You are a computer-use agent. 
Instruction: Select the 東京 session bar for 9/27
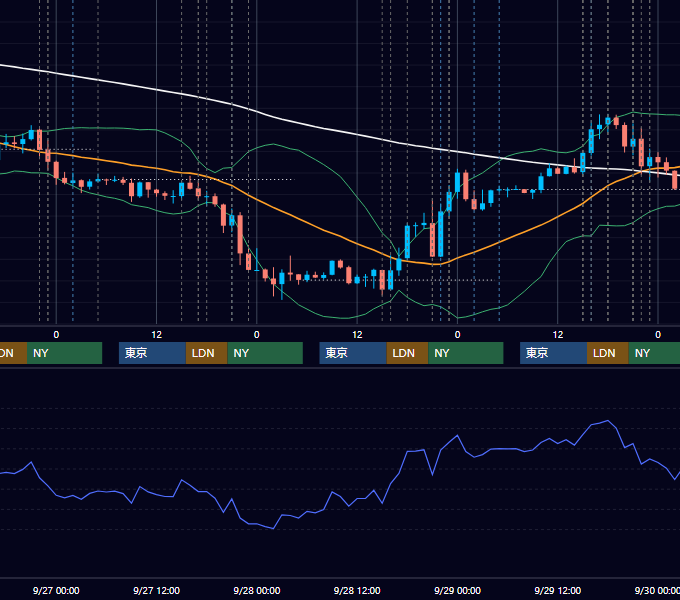pyautogui.click(x=152, y=353)
